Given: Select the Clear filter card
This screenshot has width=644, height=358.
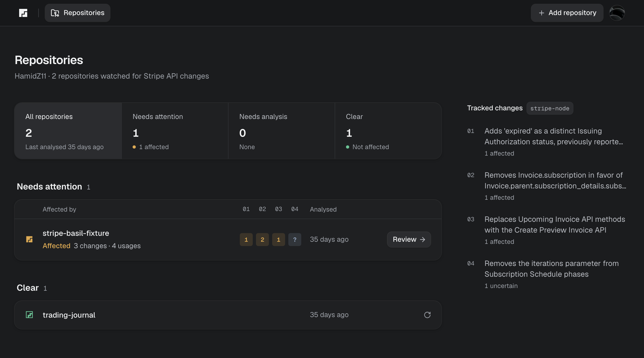Looking at the screenshot, I should click(x=388, y=131).
